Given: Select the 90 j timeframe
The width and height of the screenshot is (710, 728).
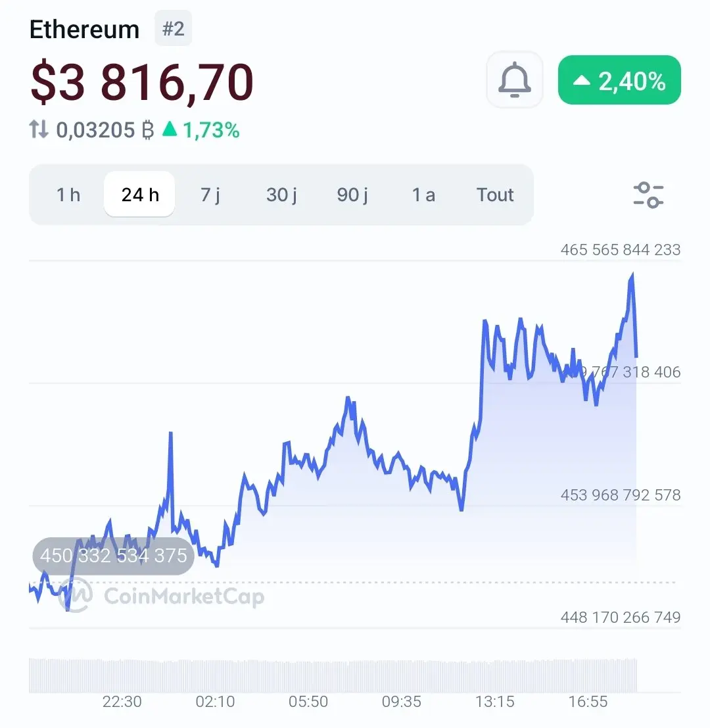Looking at the screenshot, I should click(x=352, y=195).
